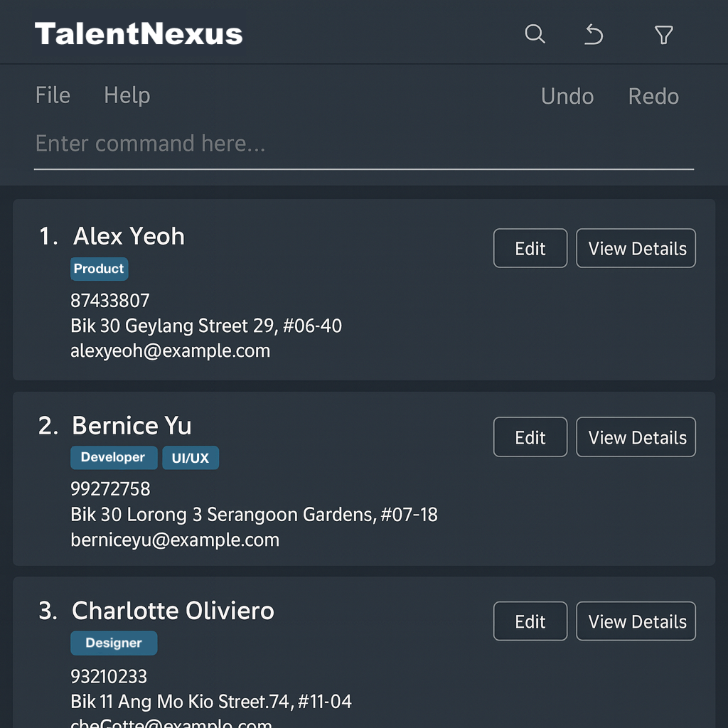Edit Bernice Yu's contact
Image resolution: width=728 pixels, height=728 pixels.
tap(530, 437)
